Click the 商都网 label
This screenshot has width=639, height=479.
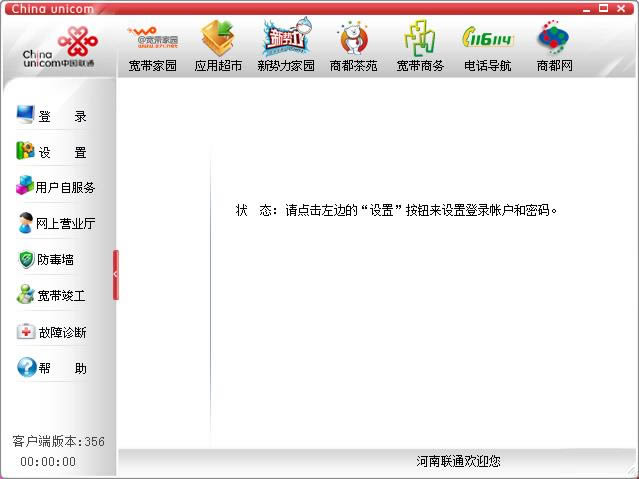[x=554, y=66]
